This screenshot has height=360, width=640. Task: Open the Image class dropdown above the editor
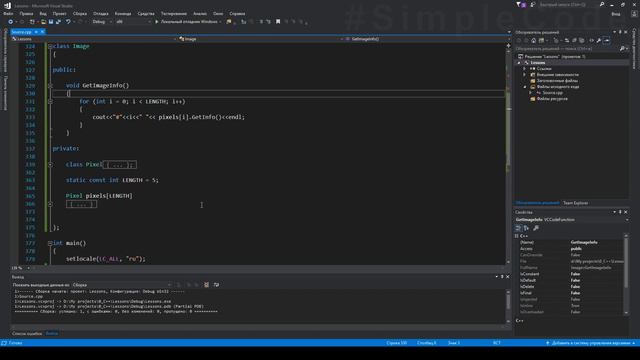click(x=260, y=39)
